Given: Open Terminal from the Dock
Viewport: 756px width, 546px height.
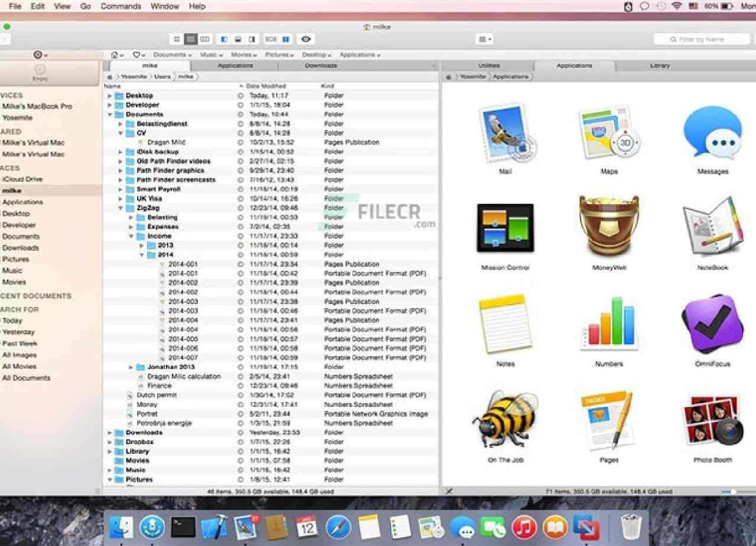Looking at the screenshot, I should pyautogui.click(x=183, y=527).
